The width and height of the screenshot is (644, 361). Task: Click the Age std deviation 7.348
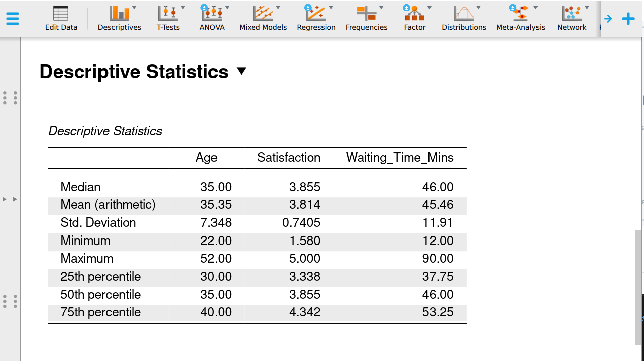(x=216, y=223)
